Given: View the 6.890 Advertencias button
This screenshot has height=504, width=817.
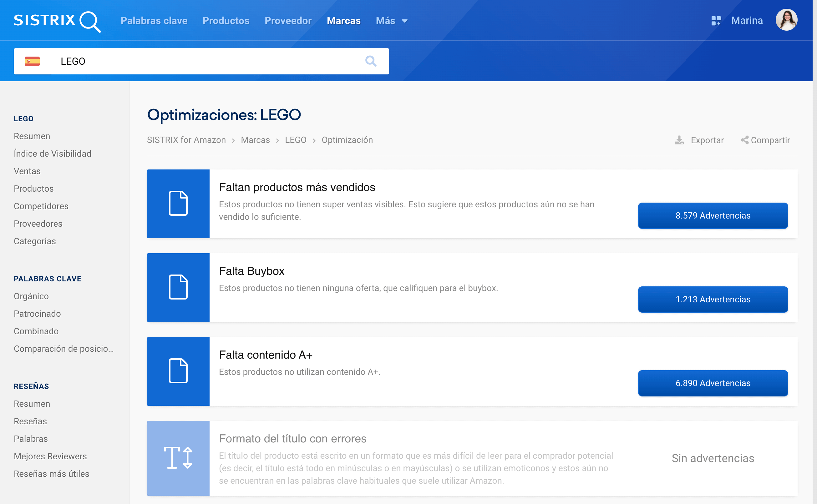Looking at the screenshot, I should [713, 383].
